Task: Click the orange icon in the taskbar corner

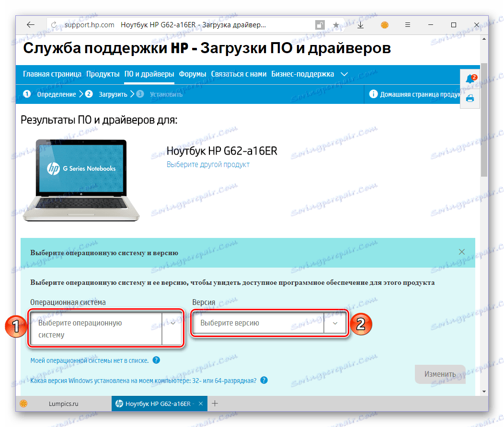Action: coord(23,404)
